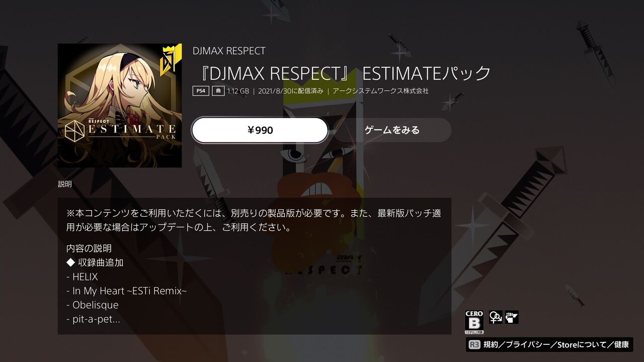Click the Obelisque song entry
The height and width of the screenshot is (362, 644).
pyautogui.click(x=93, y=305)
